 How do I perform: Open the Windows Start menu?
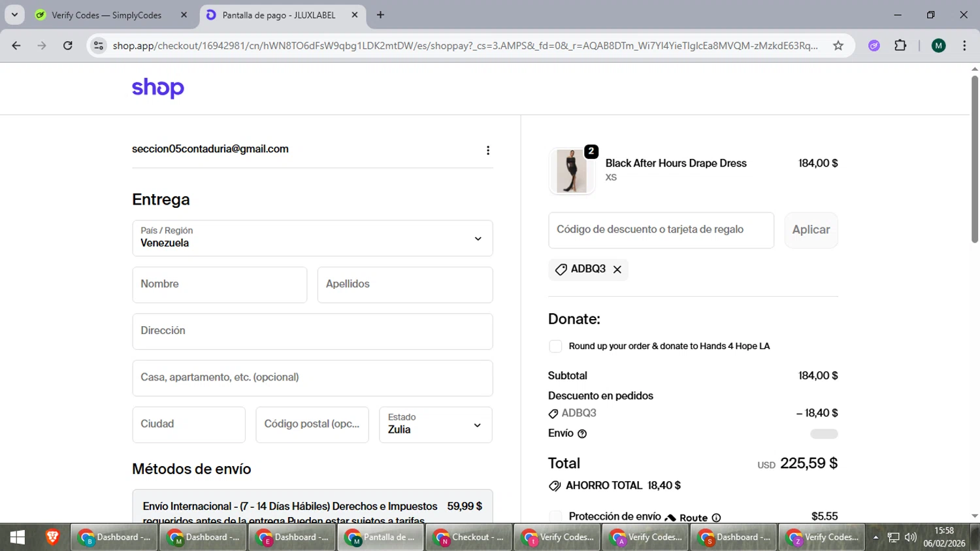(18, 537)
